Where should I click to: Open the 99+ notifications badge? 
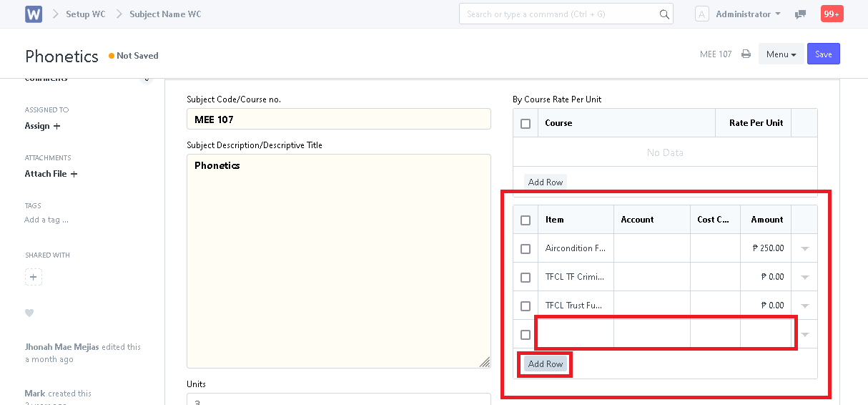[832, 14]
